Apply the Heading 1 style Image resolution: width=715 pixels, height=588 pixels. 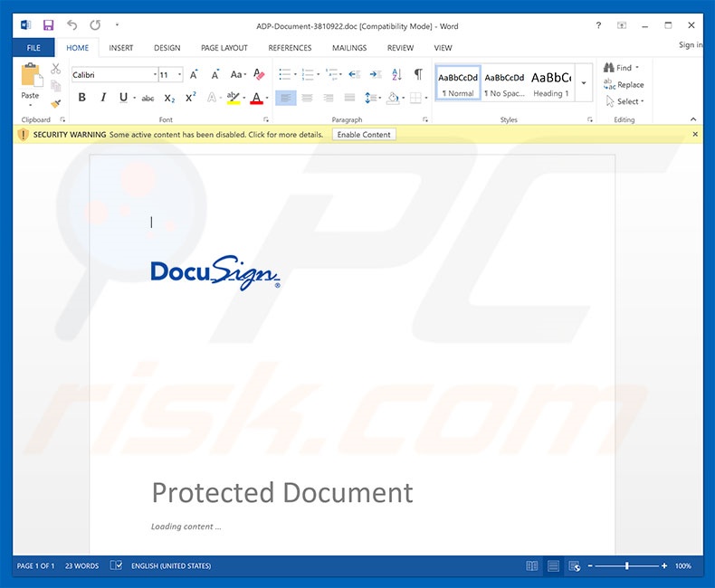point(551,83)
